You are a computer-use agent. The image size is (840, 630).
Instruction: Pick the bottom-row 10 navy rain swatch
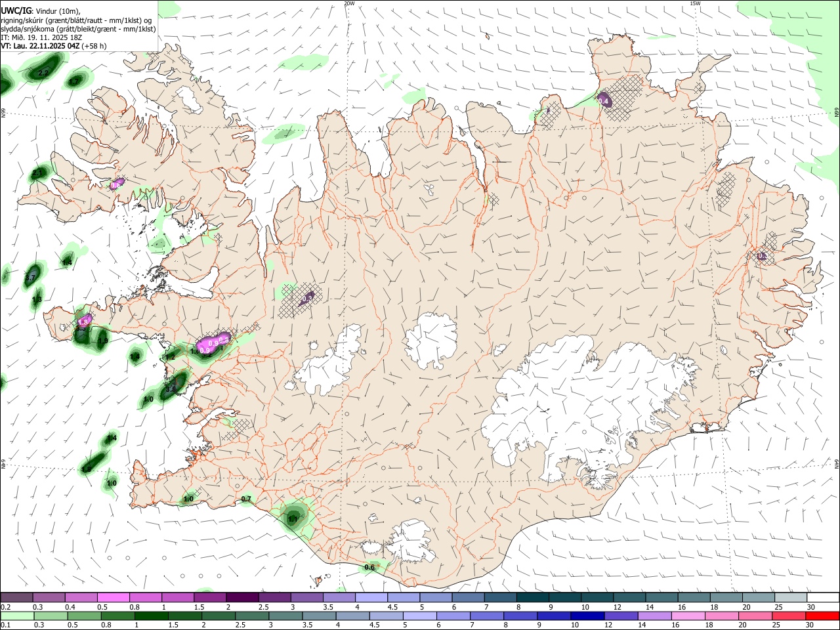[x=587, y=616]
